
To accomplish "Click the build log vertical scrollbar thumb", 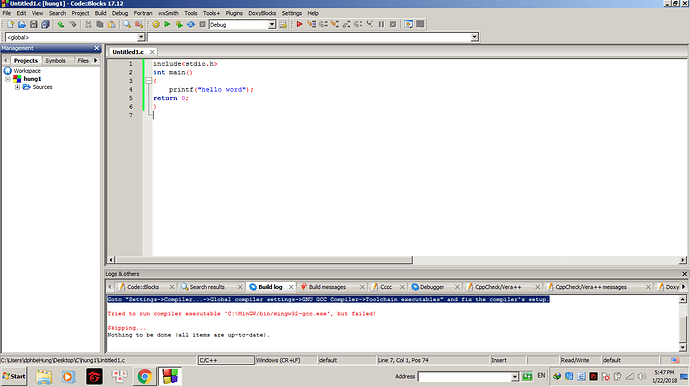I will (x=683, y=329).
